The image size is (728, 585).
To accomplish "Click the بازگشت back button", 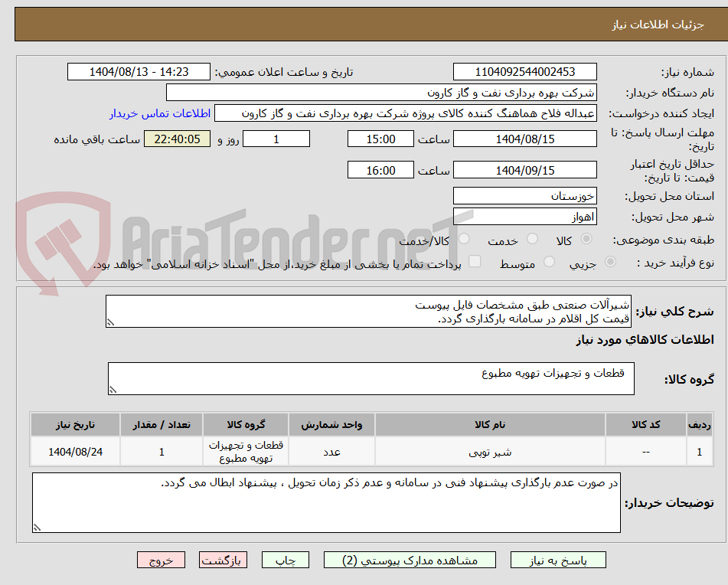I will pos(224,560).
